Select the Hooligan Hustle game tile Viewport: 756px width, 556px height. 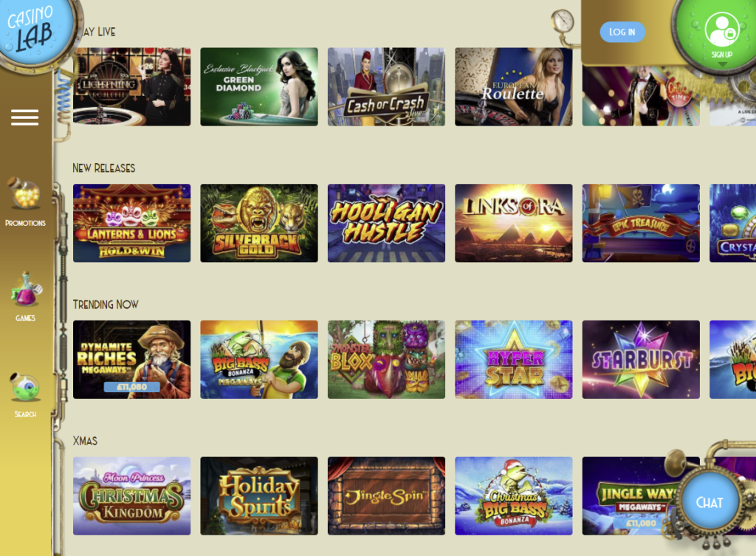click(x=386, y=223)
